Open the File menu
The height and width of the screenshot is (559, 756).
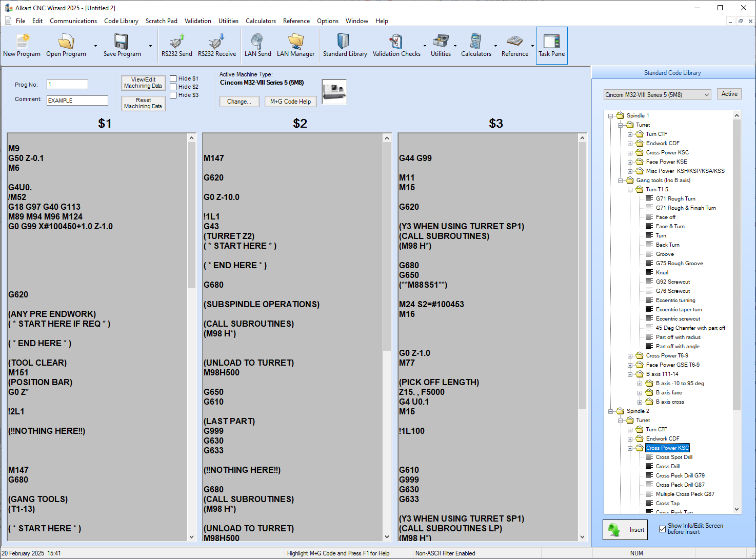click(x=21, y=21)
